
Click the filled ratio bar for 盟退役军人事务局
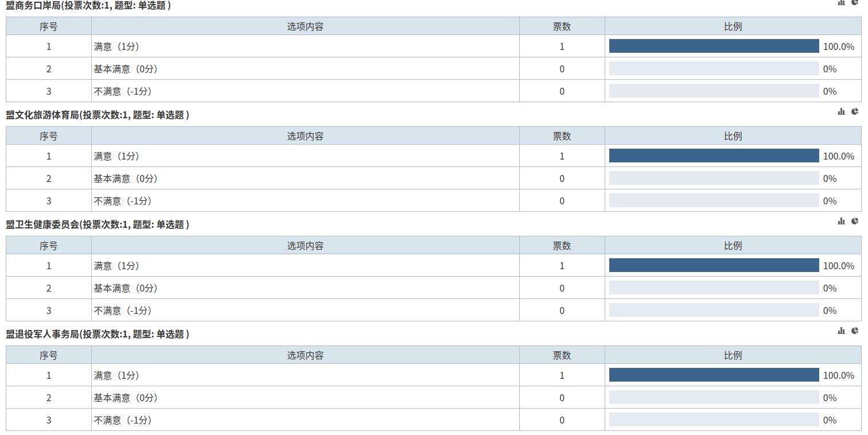click(x=714, y=375)
